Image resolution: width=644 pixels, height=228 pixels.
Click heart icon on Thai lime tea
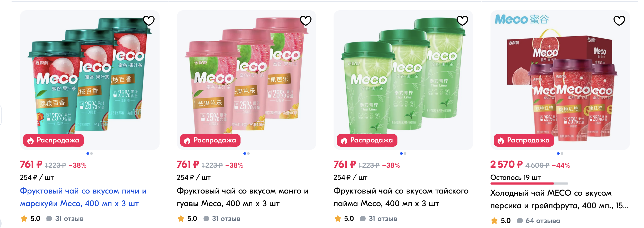tap(462, 21)
